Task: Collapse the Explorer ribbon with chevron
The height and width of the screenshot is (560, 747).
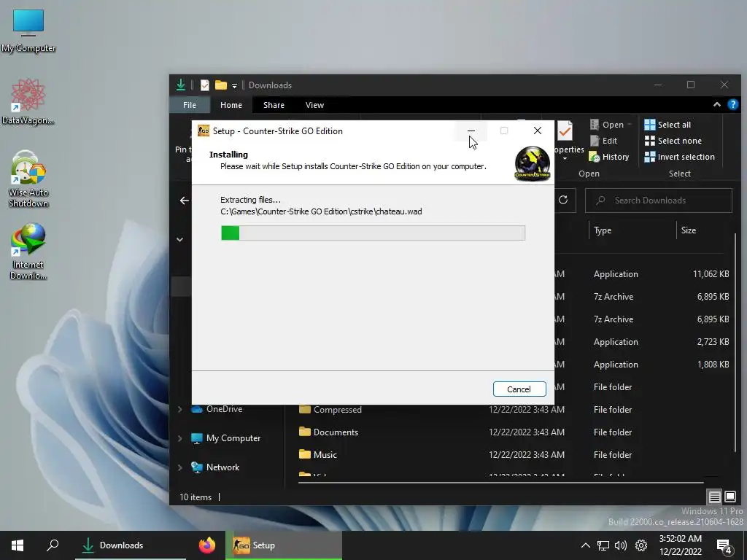Action: pyautogui.click(x=716, y=105)
